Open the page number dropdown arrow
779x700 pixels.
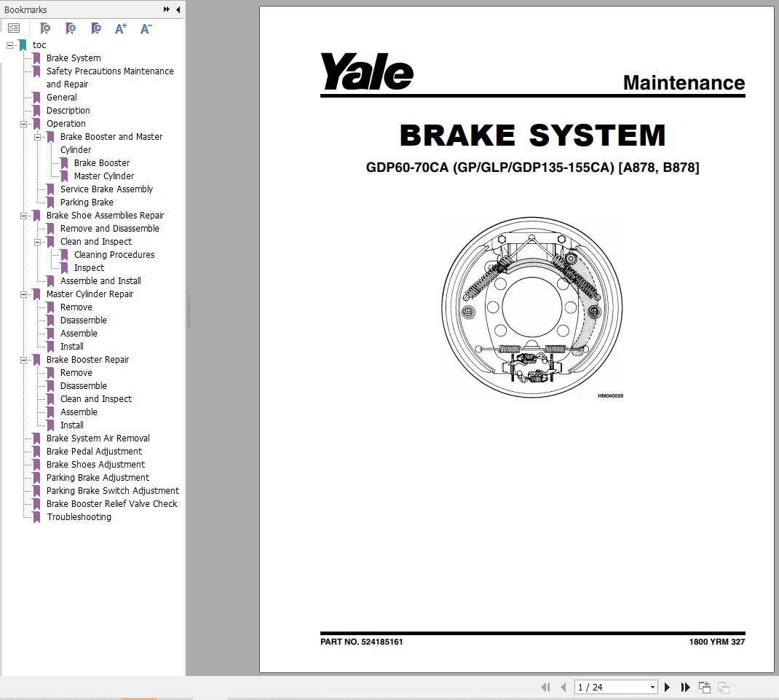click(652, 687)
